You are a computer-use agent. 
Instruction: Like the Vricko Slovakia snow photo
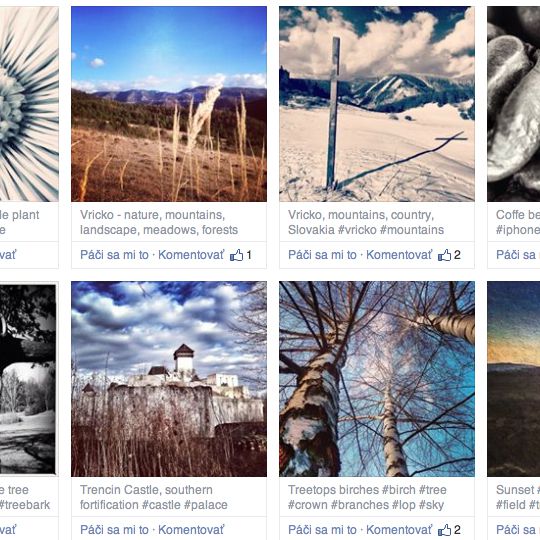click(322, 255)
